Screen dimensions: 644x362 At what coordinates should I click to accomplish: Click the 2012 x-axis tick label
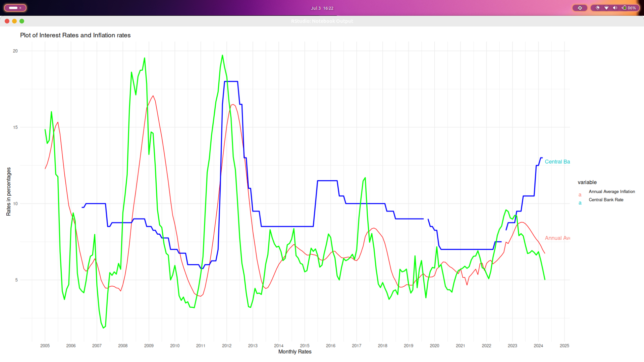pos(227,346)
